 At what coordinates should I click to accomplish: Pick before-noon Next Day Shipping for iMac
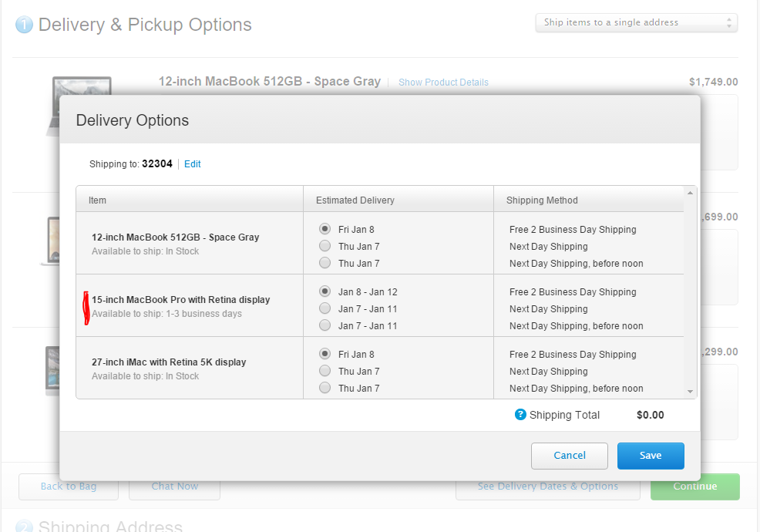pyautogui.click(x=325, y=388)
